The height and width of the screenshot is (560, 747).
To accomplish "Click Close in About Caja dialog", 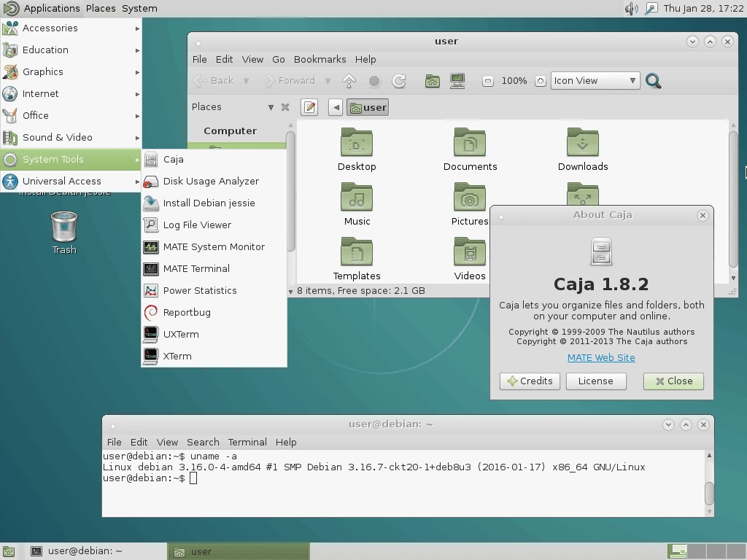I will [x=673, y=381].
